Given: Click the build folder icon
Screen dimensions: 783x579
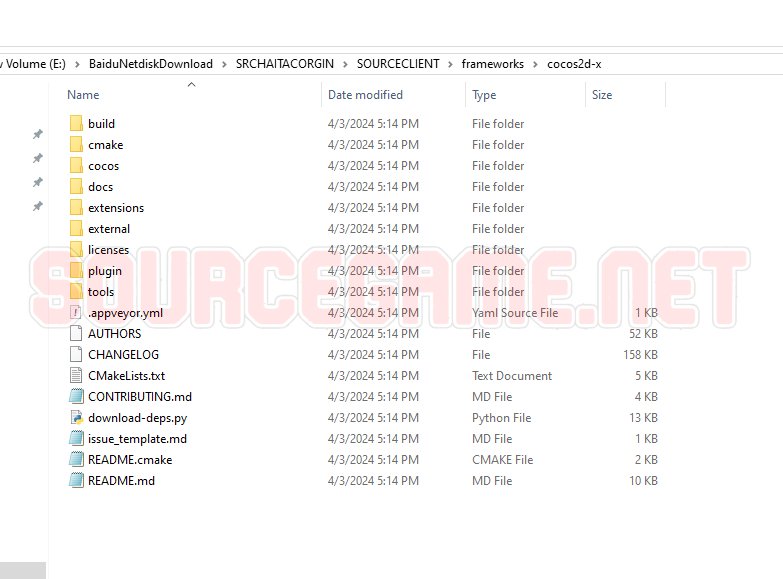Looking at the screenshot, I should pyautogui.click(x=76, y=124).
